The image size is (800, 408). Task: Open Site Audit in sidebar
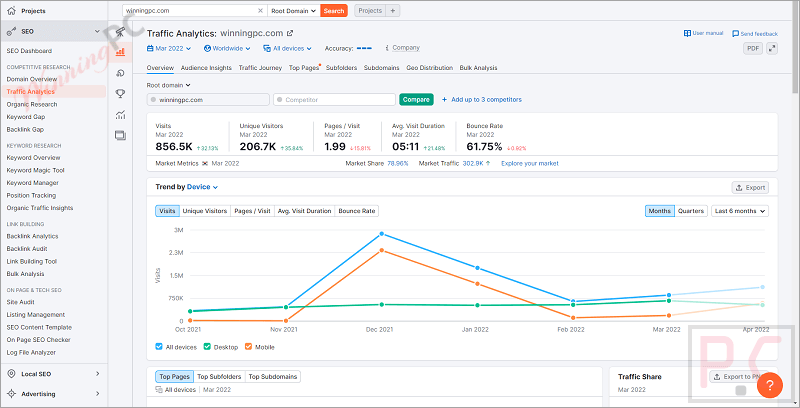click(20, 302)
